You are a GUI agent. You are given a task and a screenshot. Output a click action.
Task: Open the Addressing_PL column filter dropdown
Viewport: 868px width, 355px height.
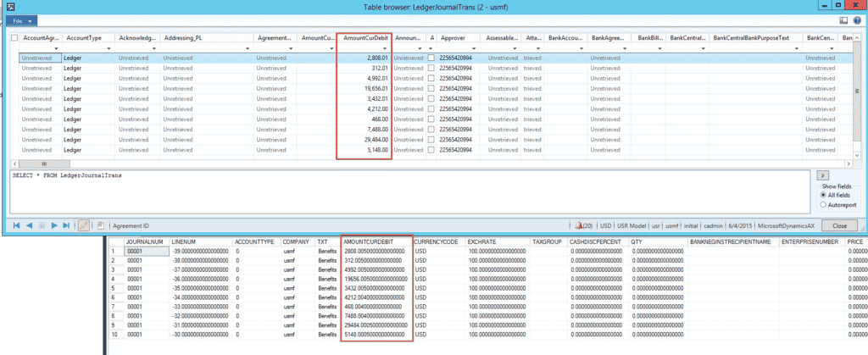pos(248,48)
